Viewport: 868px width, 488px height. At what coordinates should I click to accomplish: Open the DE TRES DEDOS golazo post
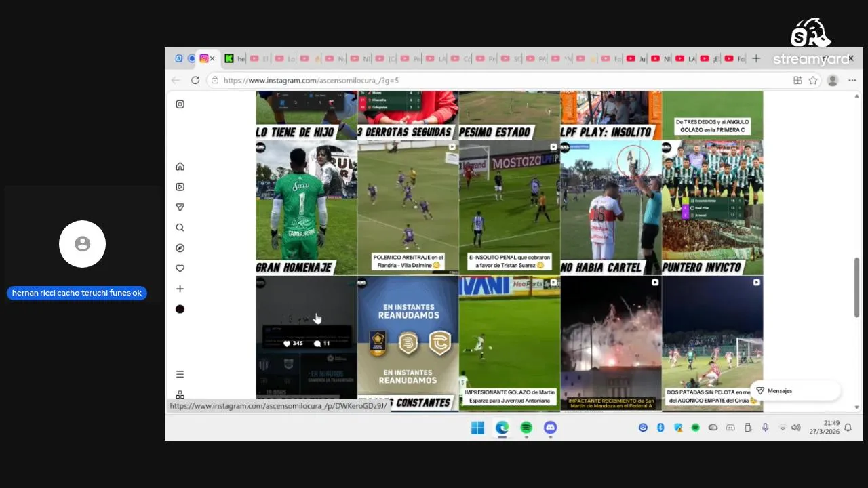(x=712, y=115)
